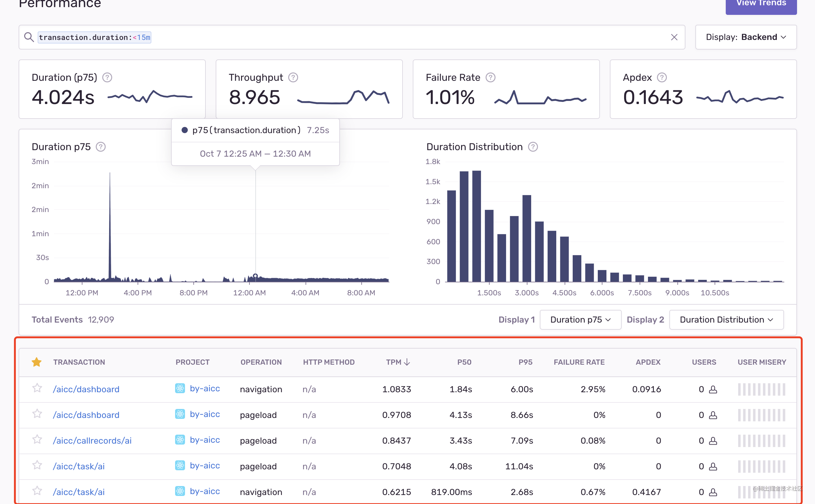Open by-aicc project in /aicc/callrecords/ai row
Image resolution: width=815 pixels, height=504 pixels.
coord(205,440)
